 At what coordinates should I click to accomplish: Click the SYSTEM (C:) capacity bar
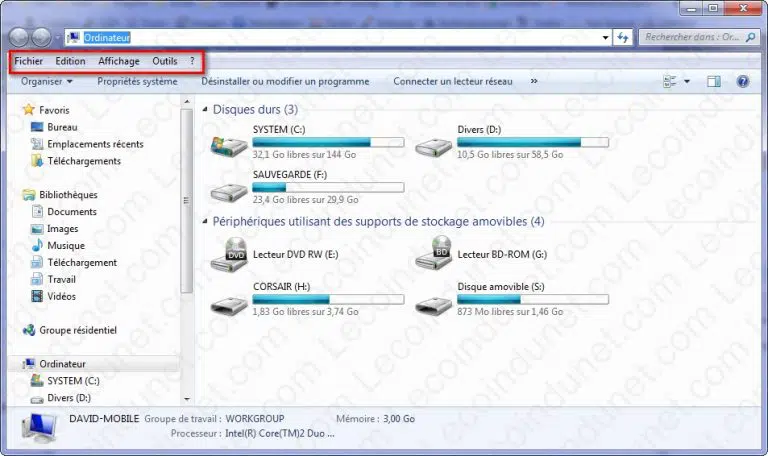(328, 143)
